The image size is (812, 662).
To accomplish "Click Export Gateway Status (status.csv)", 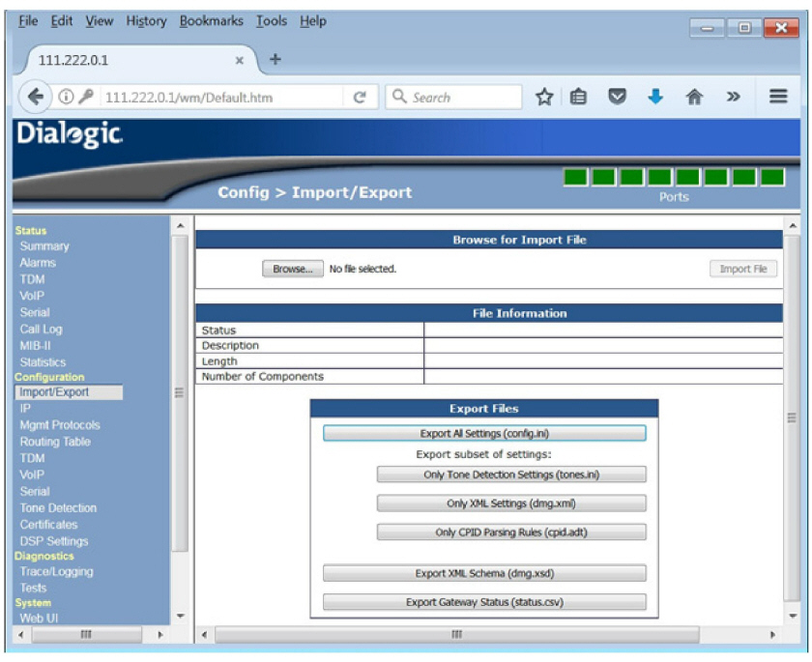I will (x=484, y=602).
